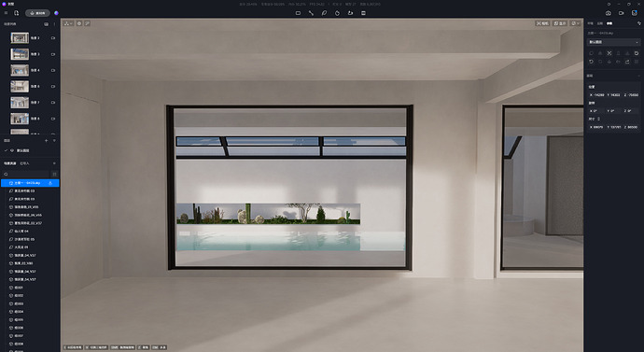Expand the viewport view-mode dropdown at top left

point(68,23)
